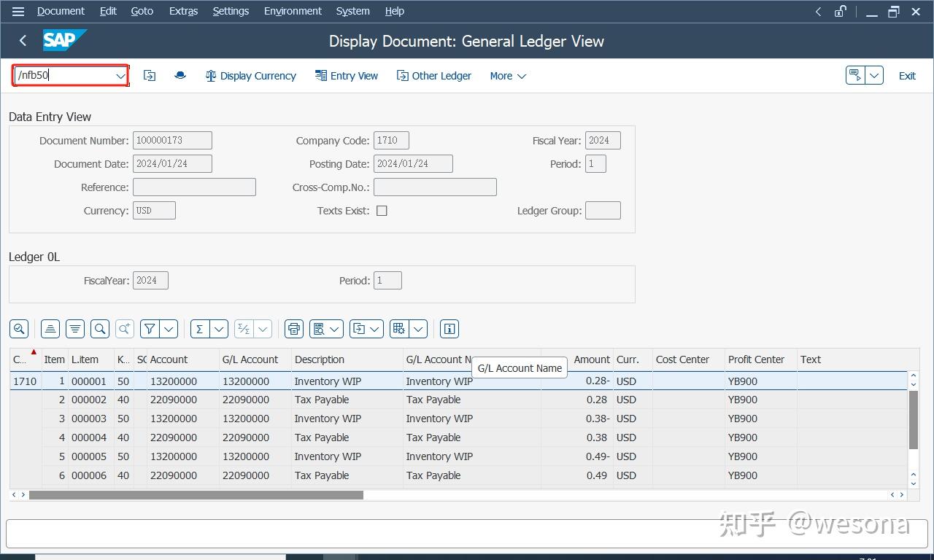
Task: Click the back arrow next to SAP logo
Action: pyautogui.click(x=23, y=41)
